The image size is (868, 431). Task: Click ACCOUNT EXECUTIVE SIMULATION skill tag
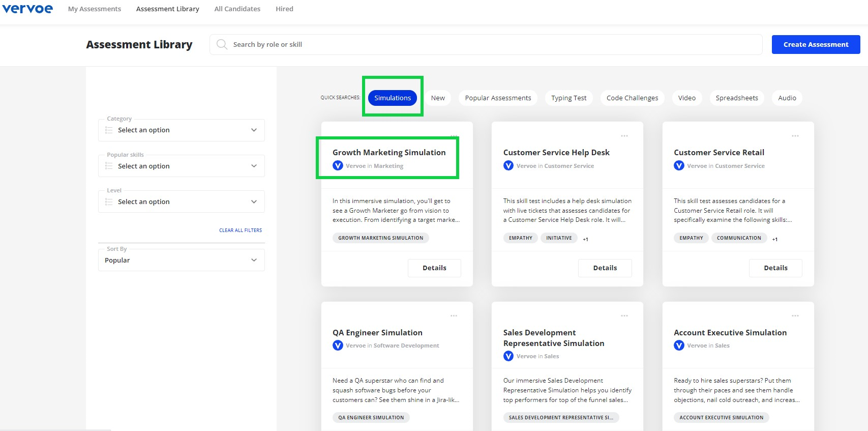(x=722, y=417)
